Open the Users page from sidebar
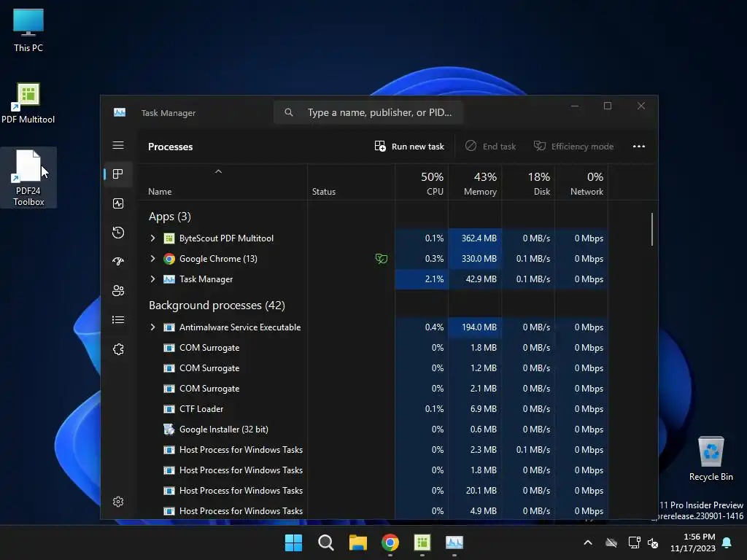This screenshot has height=560, width=747. coord(118,290)
